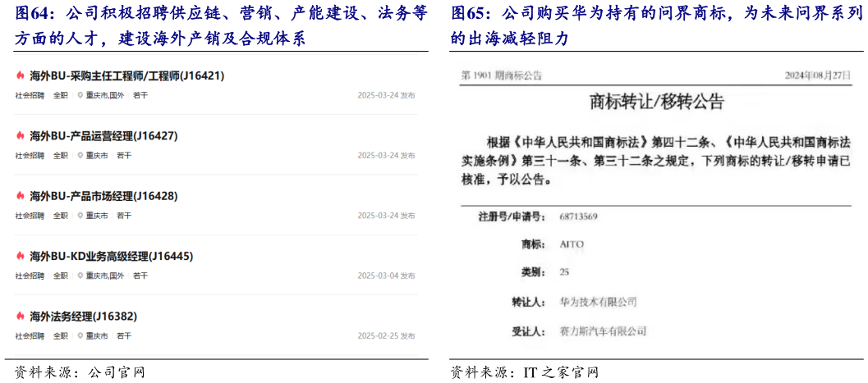Click 第 1901 期商标公告 header
The width and height of the screenshot is (868, 383).
[x=502, y=75]
